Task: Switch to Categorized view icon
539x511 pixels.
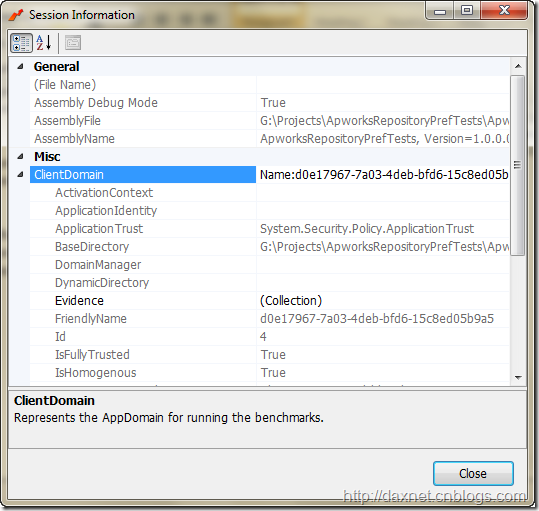Action: [21, 43]
